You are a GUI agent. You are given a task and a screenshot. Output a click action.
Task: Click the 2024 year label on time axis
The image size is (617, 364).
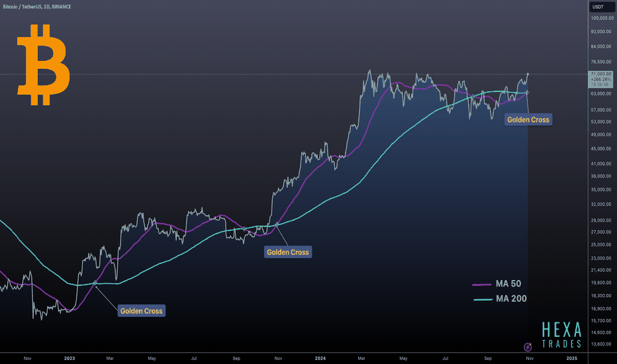coord(320,359)
